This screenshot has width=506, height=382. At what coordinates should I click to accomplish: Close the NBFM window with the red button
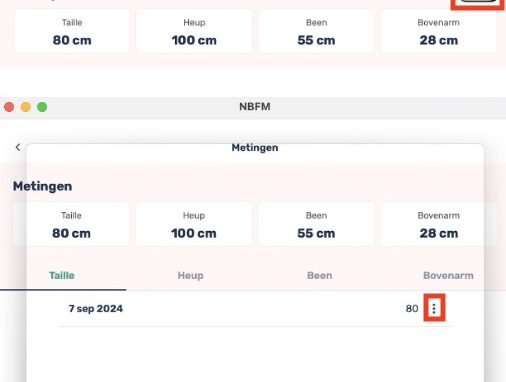click(x=9, y=107)
